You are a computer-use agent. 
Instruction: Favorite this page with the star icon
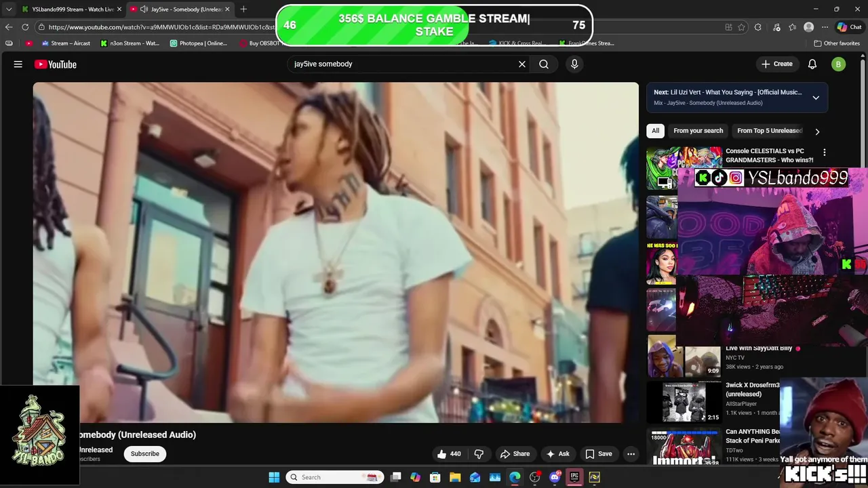(741, 27)
